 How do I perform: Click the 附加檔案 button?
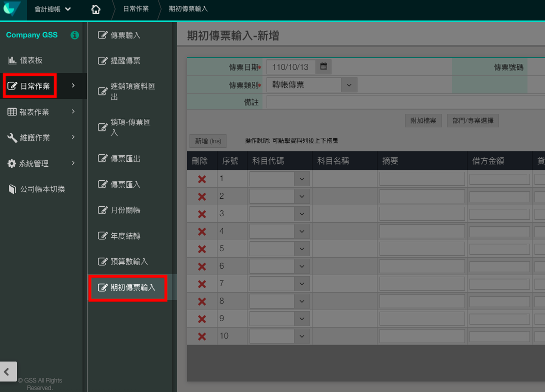423,121
